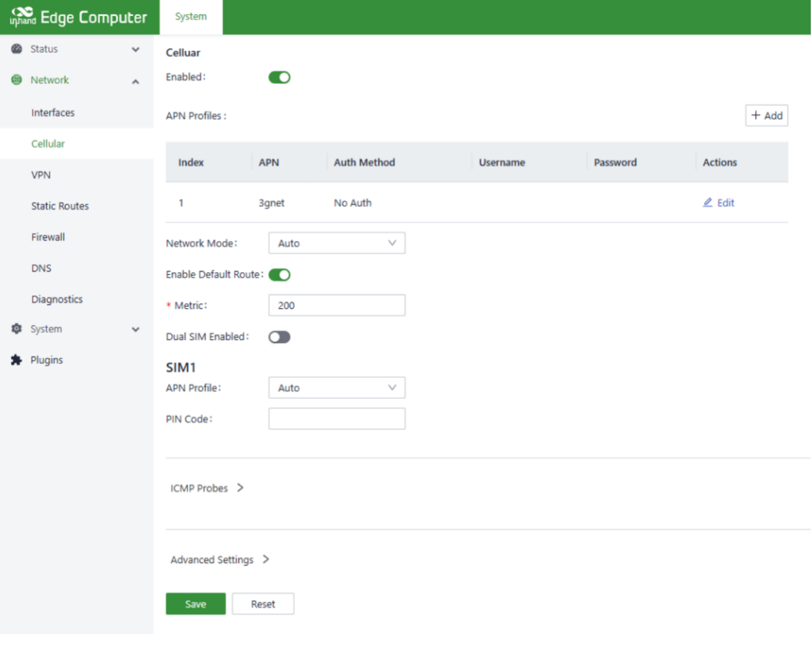This screenshot has width=812, height=645.
Task: Turn off Enable Default Route toggle
Action: (279, 275)
